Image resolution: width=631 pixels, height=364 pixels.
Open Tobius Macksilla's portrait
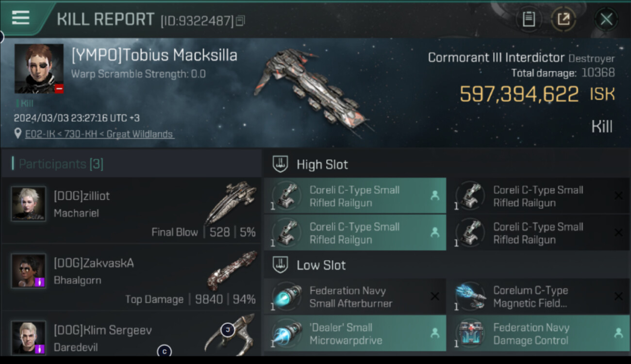pos(39,68)
